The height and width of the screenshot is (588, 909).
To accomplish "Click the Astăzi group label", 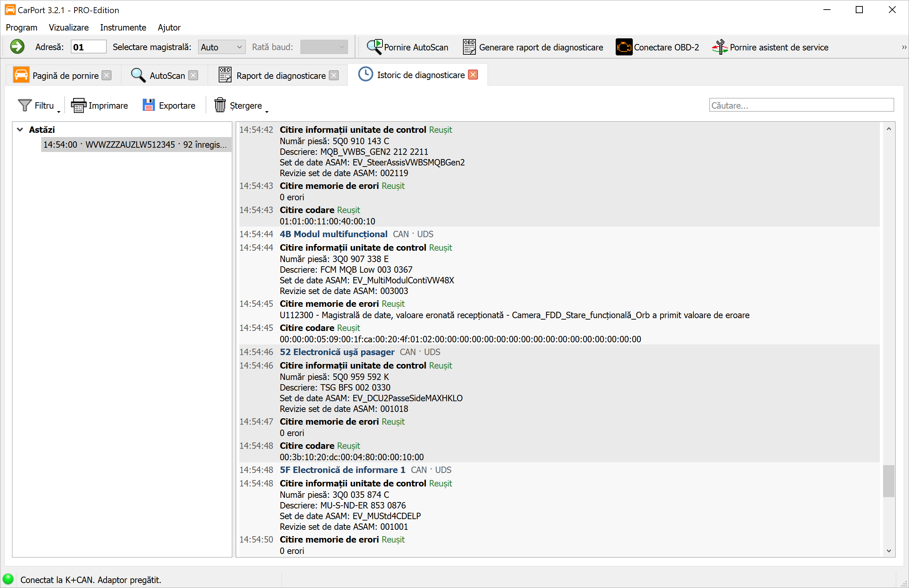I will (42, 130).
